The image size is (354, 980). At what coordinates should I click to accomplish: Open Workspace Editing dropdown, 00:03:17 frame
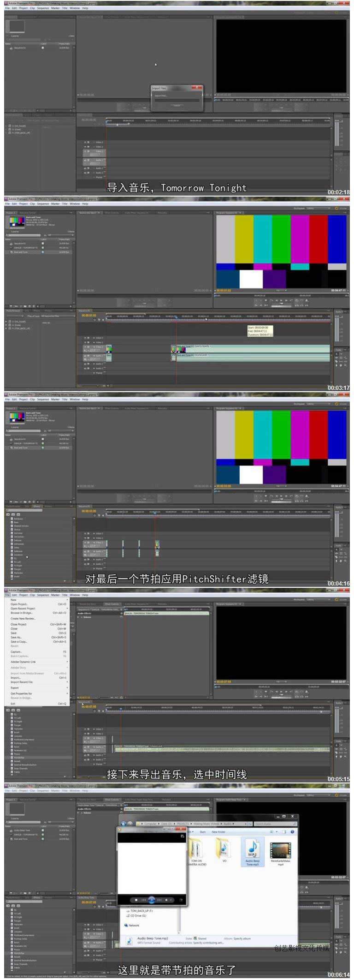(318, 209)
